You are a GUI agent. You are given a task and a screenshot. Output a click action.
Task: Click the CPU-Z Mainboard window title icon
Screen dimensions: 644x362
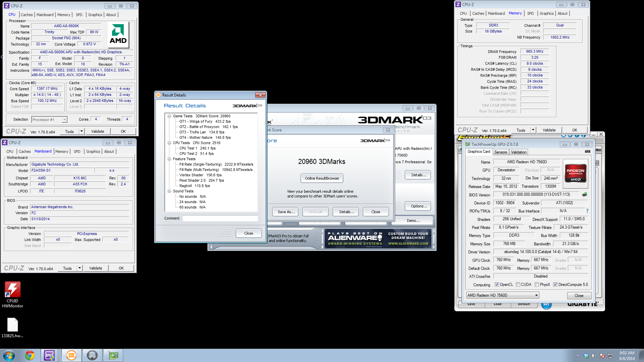coord(5,142)
